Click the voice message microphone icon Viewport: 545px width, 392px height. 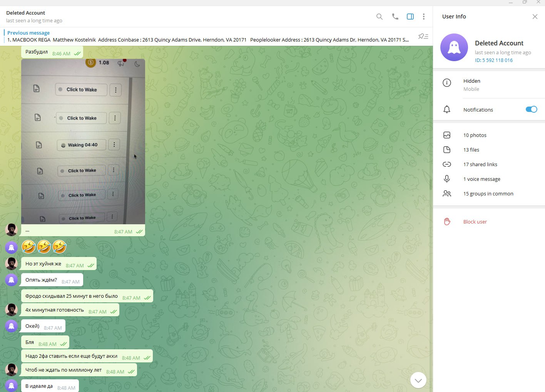click(447, 179)
